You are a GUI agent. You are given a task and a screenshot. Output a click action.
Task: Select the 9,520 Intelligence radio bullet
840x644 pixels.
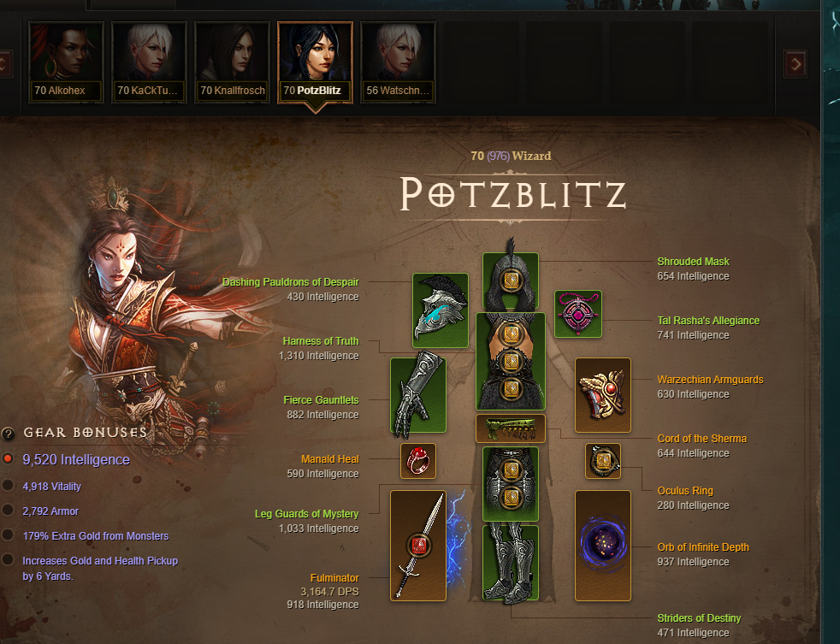pos(8,459)
